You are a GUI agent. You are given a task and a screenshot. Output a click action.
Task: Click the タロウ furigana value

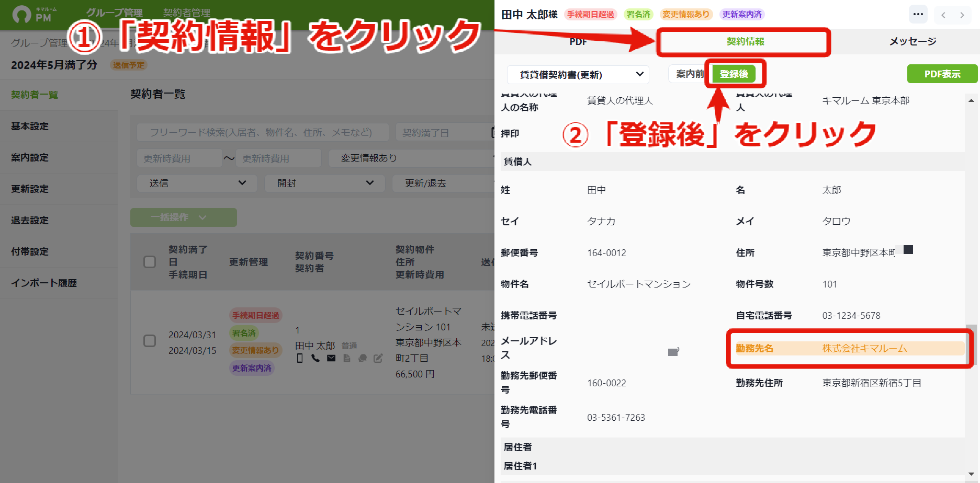(836, 221)
